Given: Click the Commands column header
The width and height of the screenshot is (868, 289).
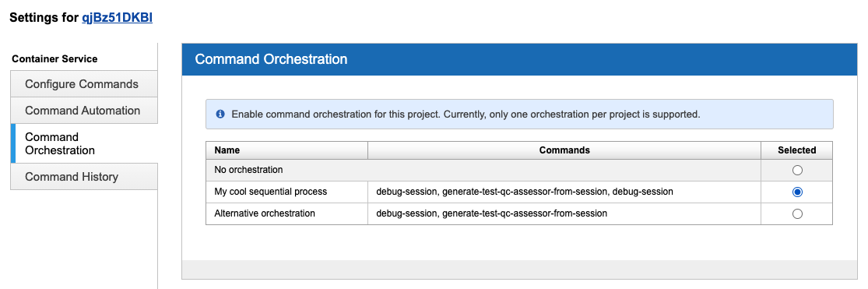Looking at the screenshot, I should tap(564, 150).
